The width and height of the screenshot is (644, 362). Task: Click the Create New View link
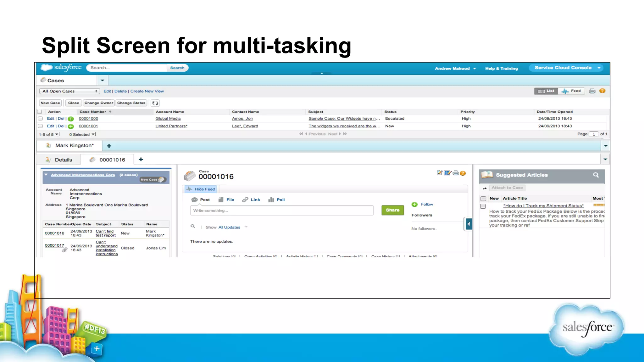point(147,91)
